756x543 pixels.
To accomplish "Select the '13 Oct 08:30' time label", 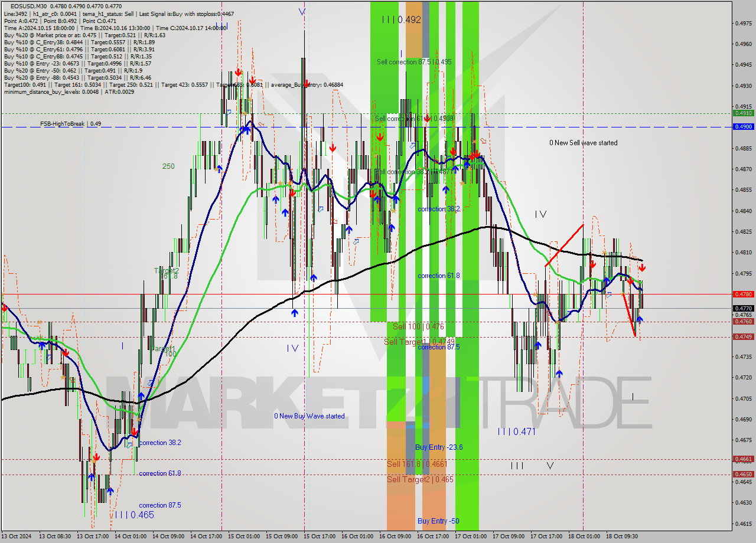I will [56, 537].
